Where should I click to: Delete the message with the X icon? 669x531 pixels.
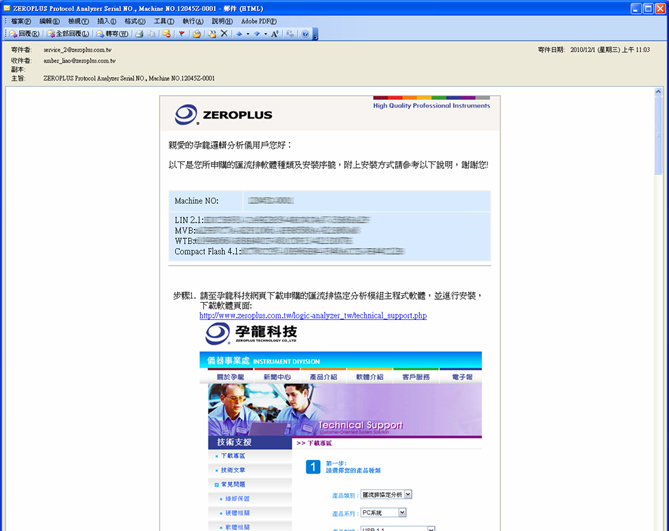click(224, 34)
